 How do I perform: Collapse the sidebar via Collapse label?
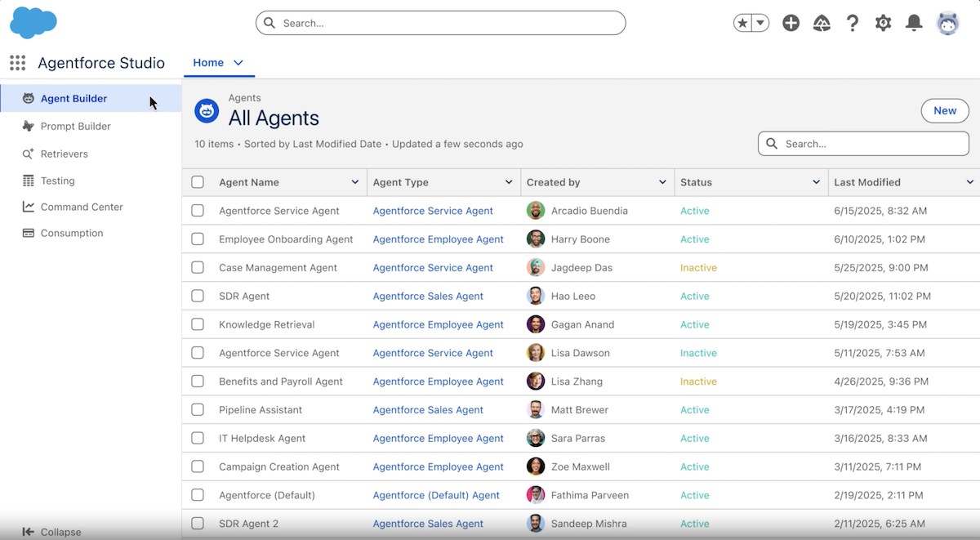pos(61,532)
